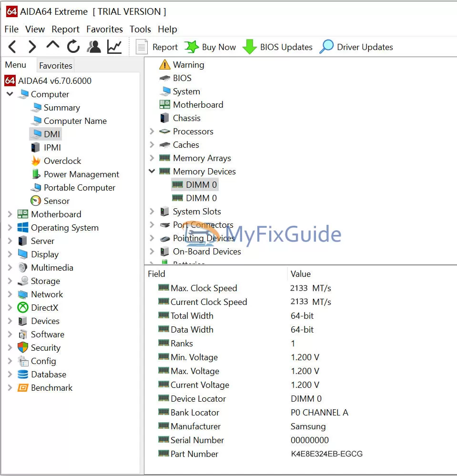Select the Manufacturer row
The width and height of the screenshot is (457, 476).
(301, 426)
